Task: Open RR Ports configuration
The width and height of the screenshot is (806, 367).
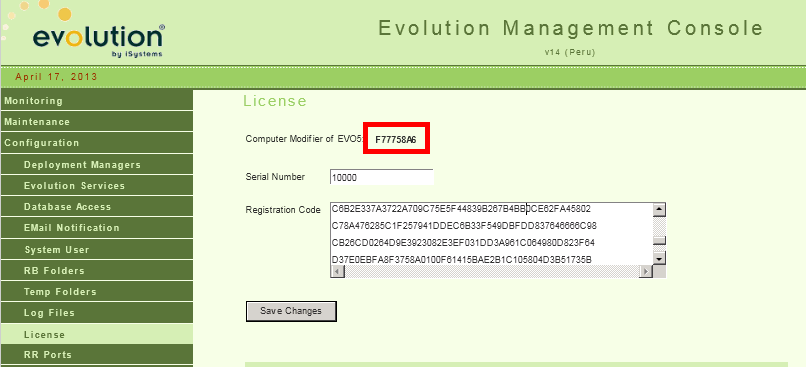Action: 97,355
